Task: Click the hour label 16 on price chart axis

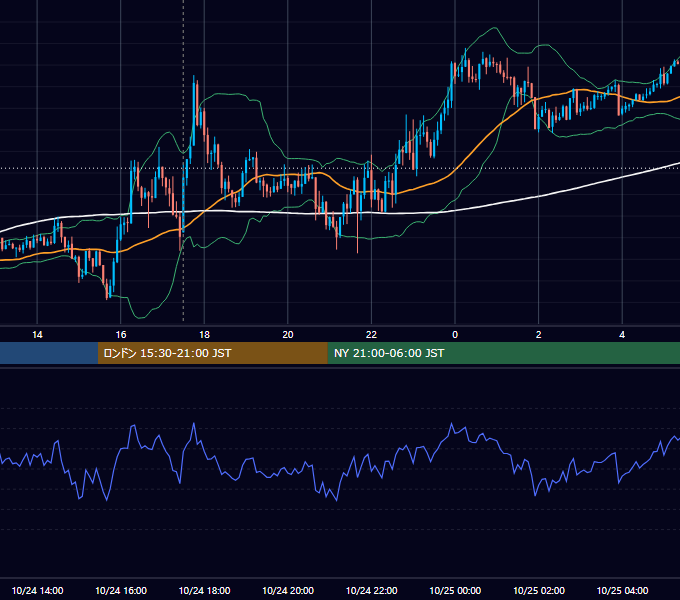Action: (x=121, y=335)
